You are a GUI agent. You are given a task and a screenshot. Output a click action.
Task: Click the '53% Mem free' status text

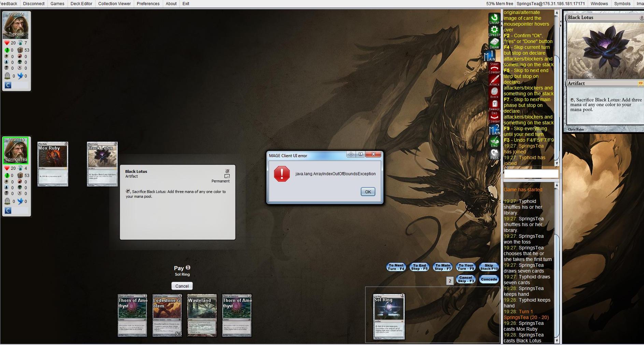click(x=500, y=4)
